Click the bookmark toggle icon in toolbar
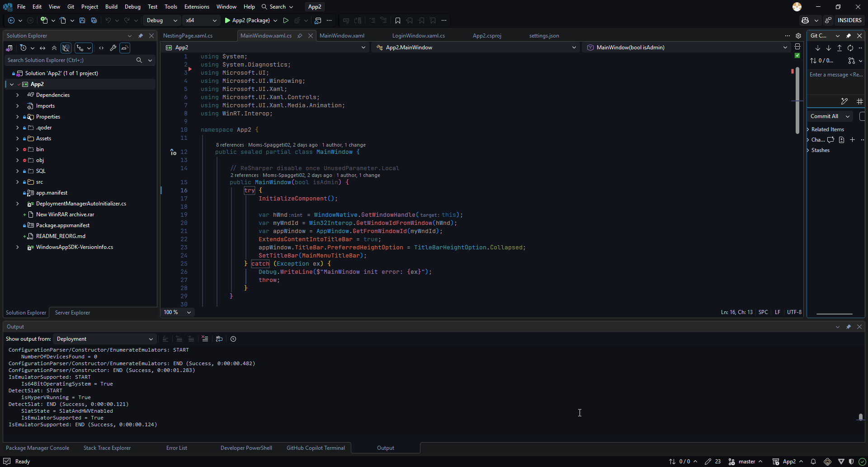This screenshot has height=467, width=868. (398, 20)
